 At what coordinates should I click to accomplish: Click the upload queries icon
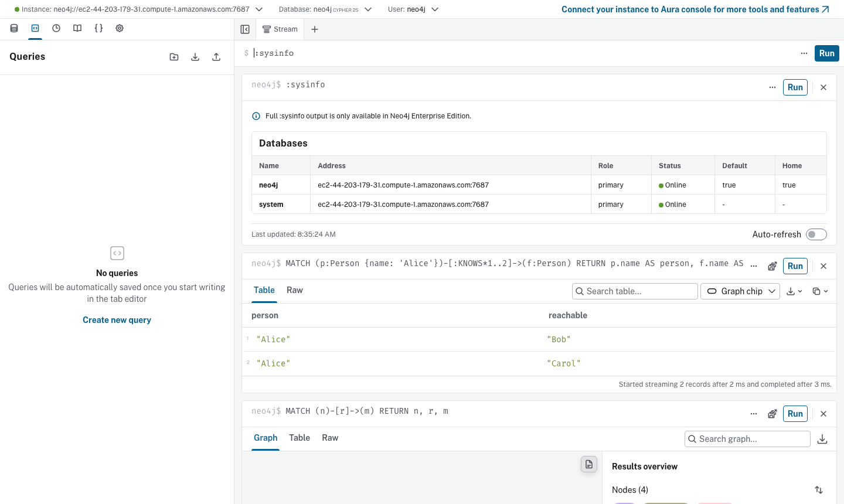216,57
